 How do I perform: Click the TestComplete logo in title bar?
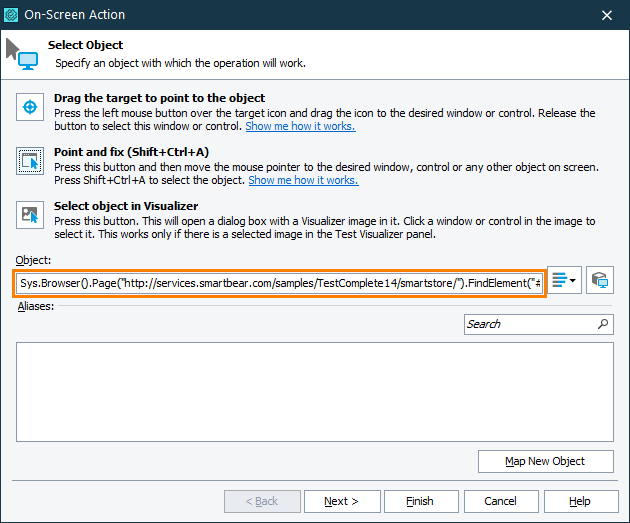tap(12, 15)
